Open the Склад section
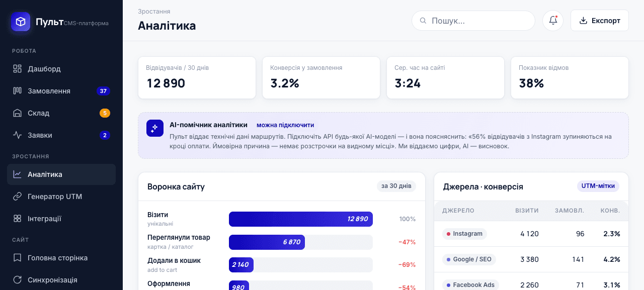Screen dimensions: 644x290 coord(61,113)
